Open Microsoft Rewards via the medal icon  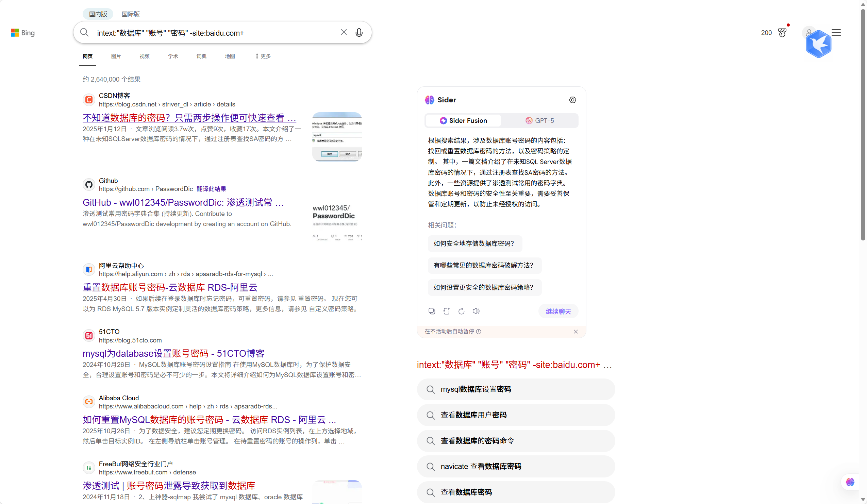[x=782, y=32]
